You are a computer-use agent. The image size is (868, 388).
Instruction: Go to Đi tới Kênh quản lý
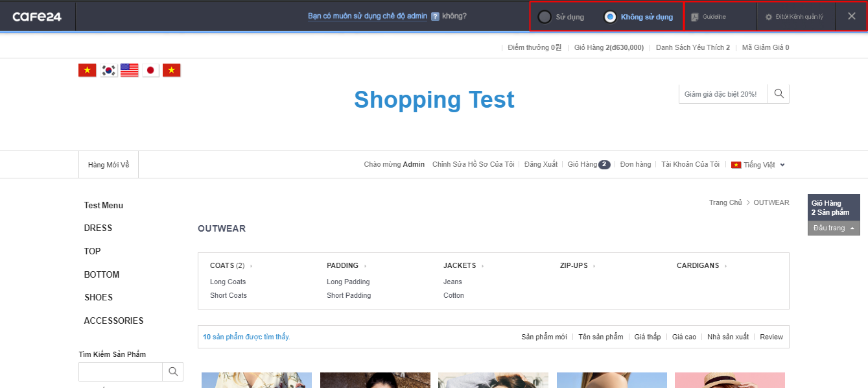coord(794,17)
